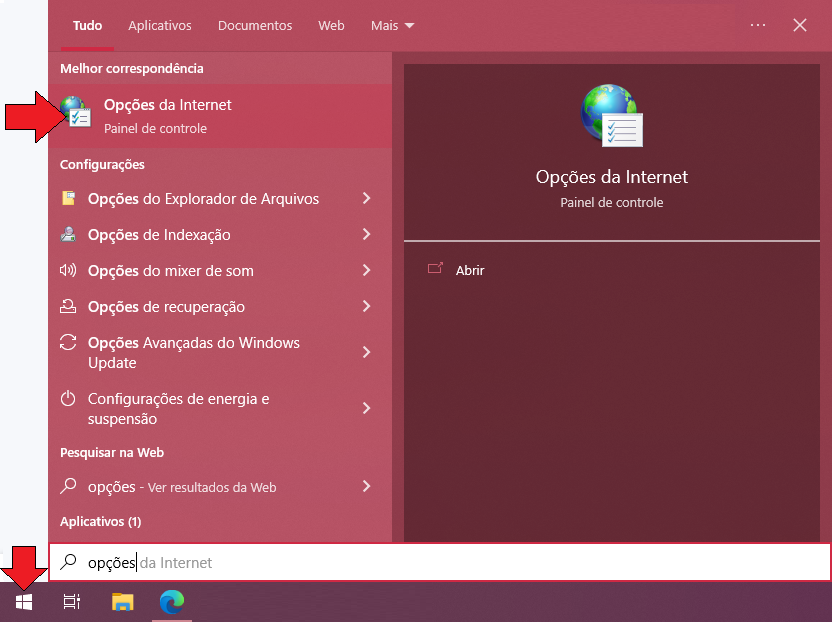Select the Tudo tab
The image size is (832, 623).
pyautogui.click(x=88, y=25)
